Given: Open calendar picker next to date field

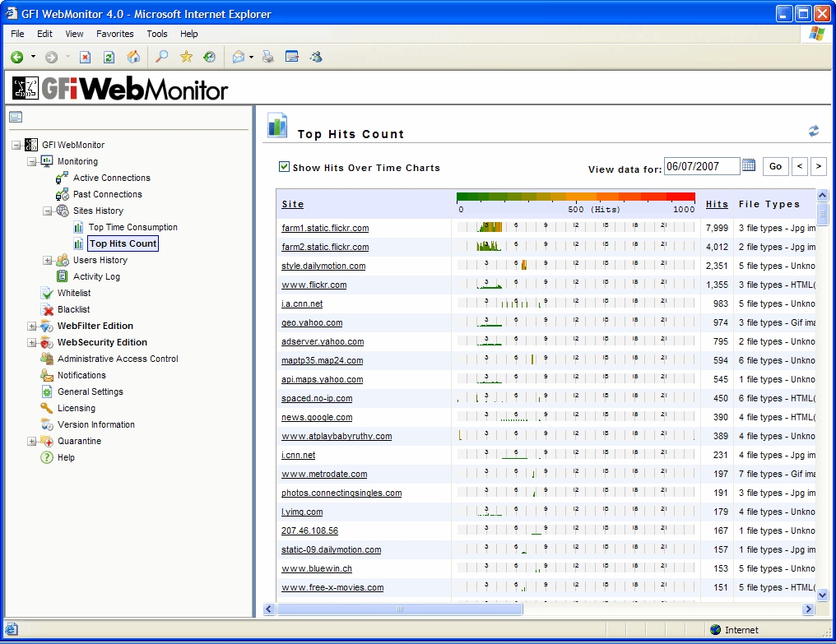Looking at the screenshot, I should (x=749, y=165).
